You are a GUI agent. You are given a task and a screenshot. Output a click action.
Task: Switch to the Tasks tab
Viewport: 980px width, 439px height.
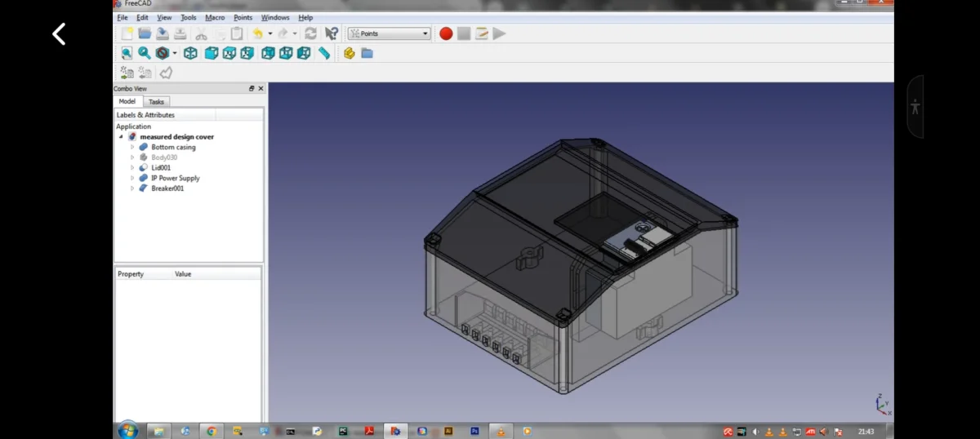coord(156,102)
